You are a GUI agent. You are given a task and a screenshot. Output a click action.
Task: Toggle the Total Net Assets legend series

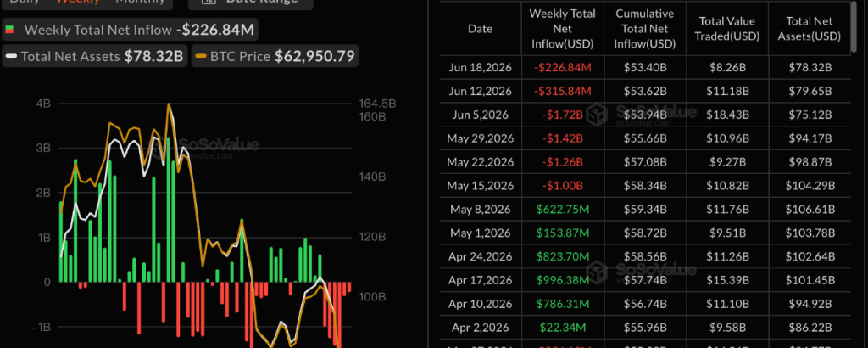pyautogui.click(x=95, y=56)
